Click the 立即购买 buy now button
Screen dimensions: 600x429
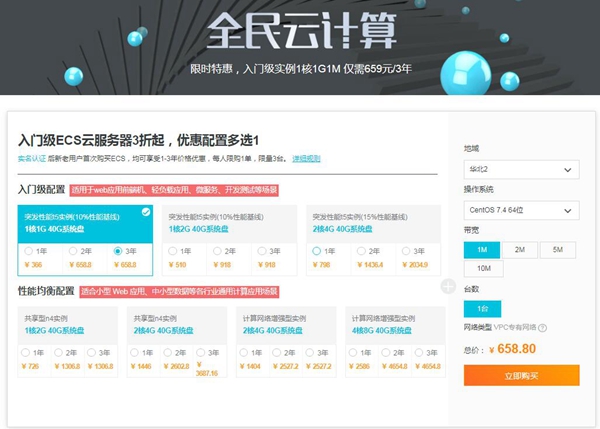pos(522,375)
